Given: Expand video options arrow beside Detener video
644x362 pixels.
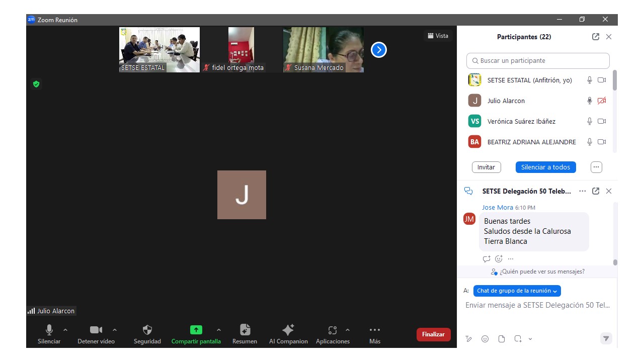Looking at the screenshot, I should (115, 330).
